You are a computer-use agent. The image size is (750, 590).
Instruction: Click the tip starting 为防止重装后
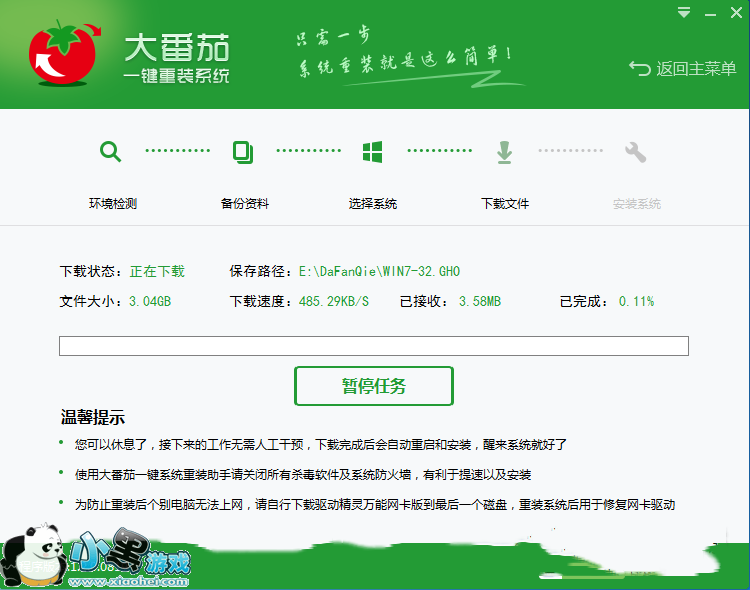pos(375,504)
